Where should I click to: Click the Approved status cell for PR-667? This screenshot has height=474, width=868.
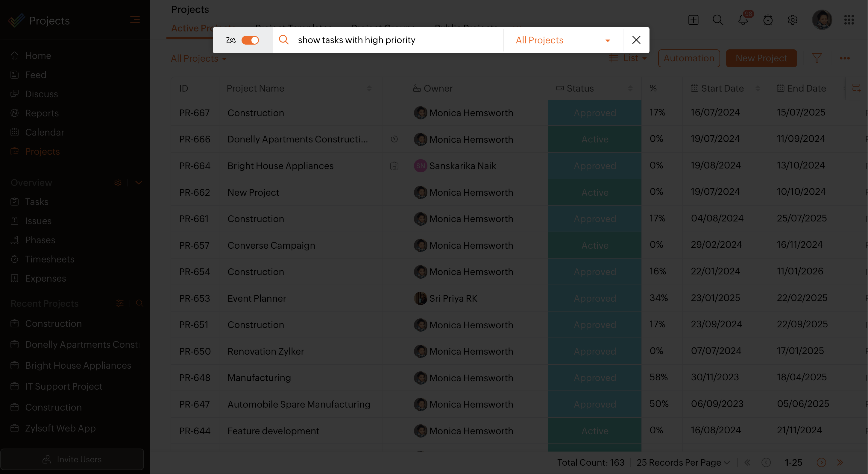[594, 113]
